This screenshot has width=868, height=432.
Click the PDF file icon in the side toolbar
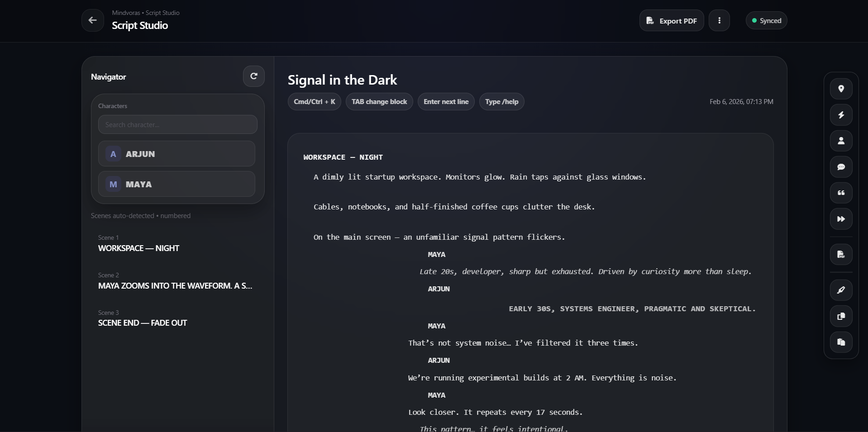click(841, 254)
